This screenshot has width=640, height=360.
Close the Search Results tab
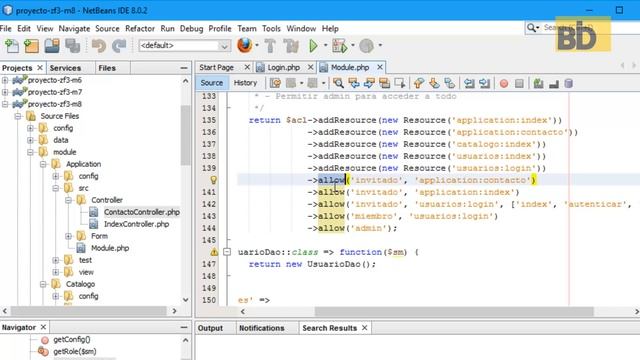[x=364, y=328]
